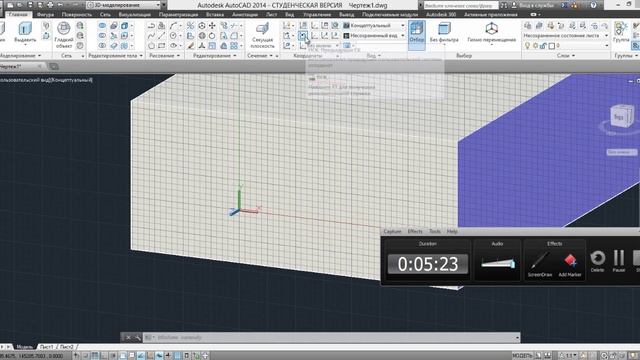Viewport: 640px width, 360px height.
Task: Select the Union icon in Редактирование тела
Action: (x=102, y=26)
